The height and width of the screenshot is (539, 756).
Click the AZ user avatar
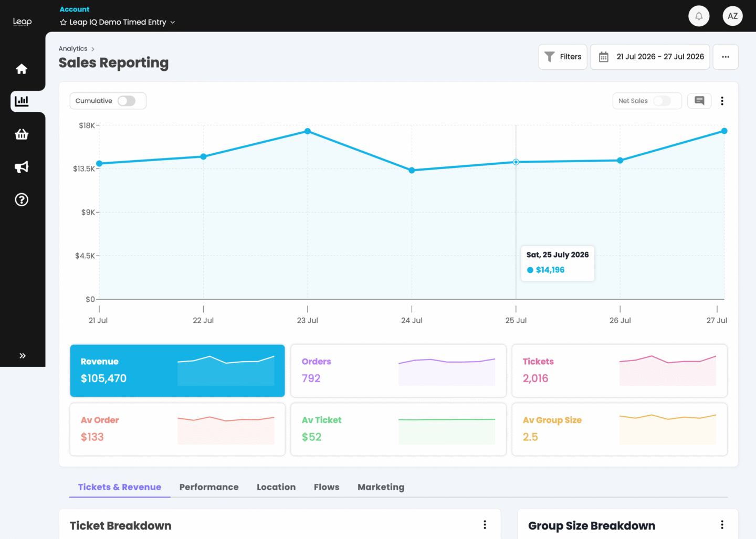[732, 16]
